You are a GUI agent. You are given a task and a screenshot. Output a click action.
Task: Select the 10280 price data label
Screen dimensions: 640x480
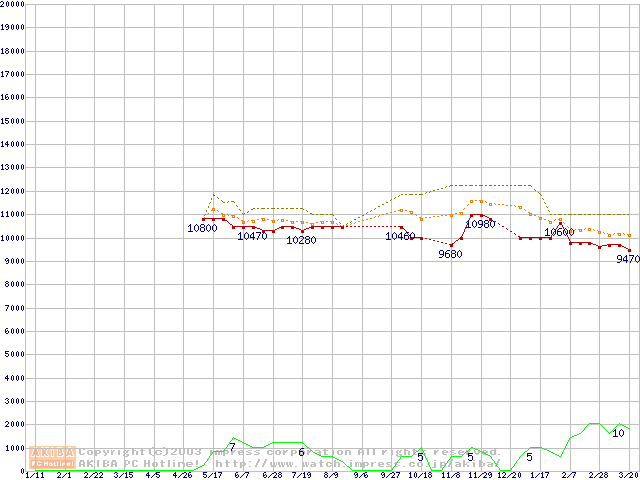click(301, 240)
